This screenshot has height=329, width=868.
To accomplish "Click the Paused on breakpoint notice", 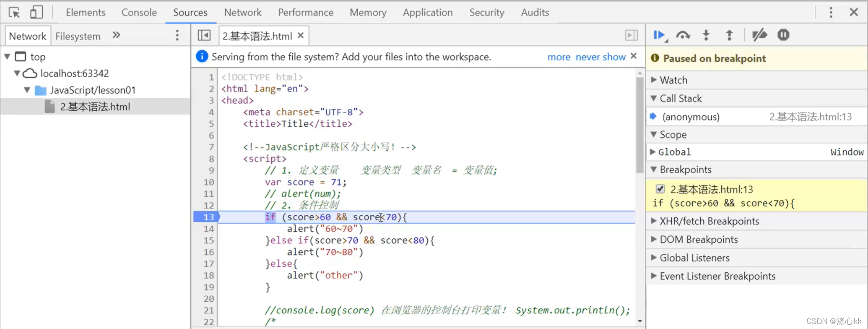I will pos(756,58).
